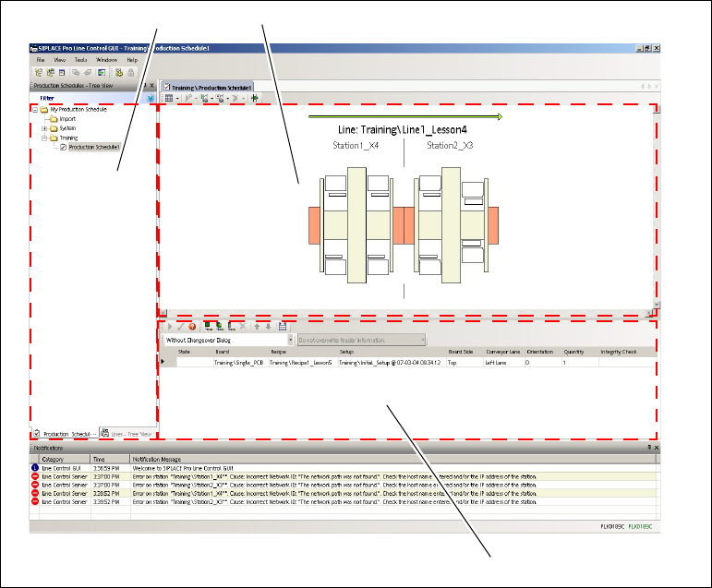Switch to the Lines - Tree View tab
This screenshot has height=588, width=712.
click(126, 433)
